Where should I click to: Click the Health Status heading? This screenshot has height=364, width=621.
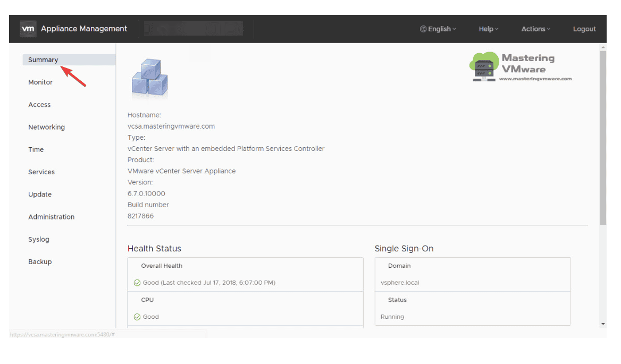coord(154,249)
